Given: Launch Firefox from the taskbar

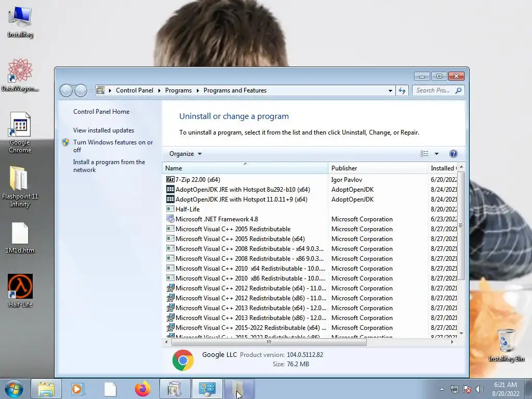Looking at the screenshot, I should [142, 389].
